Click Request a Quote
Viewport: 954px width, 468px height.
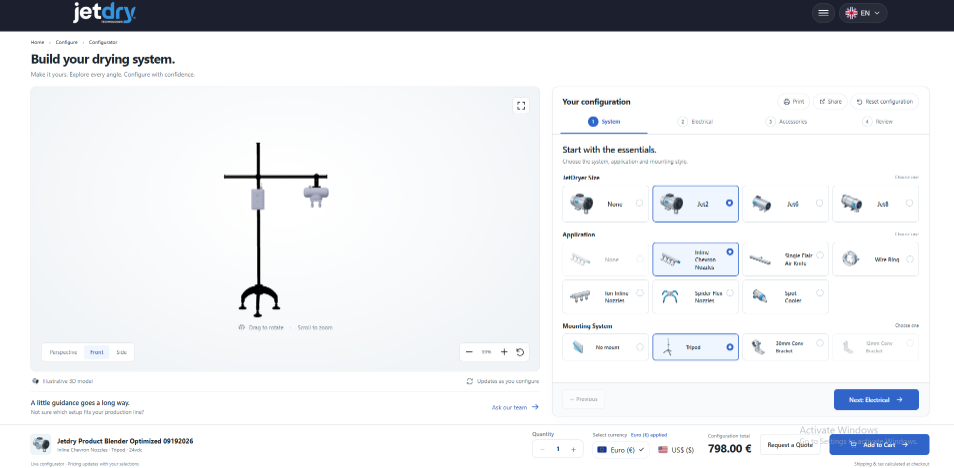pyautogui.click(x=790, y=445)
